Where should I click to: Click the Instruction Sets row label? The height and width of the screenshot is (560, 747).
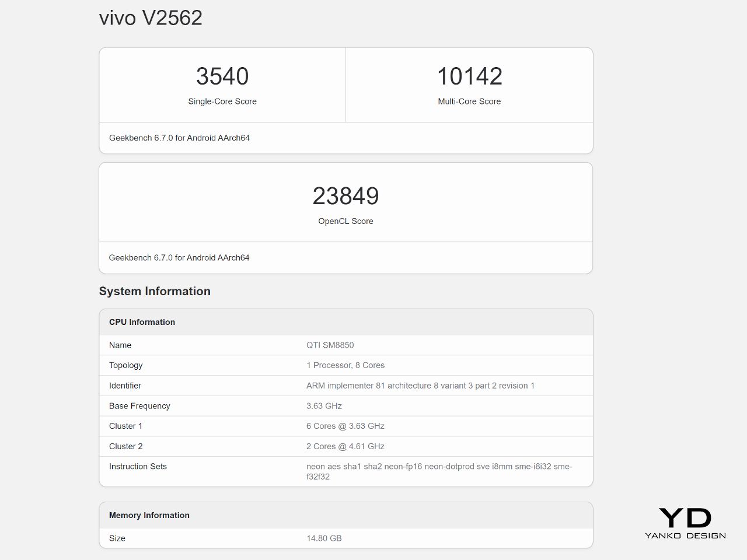click(138, 467)
